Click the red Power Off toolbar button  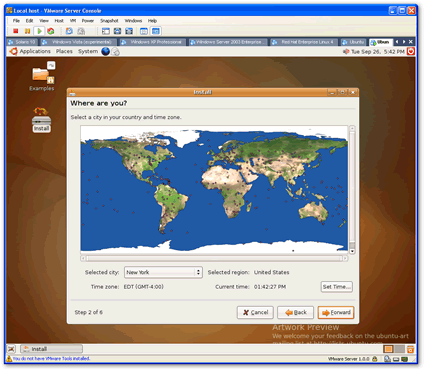[15, 31]
